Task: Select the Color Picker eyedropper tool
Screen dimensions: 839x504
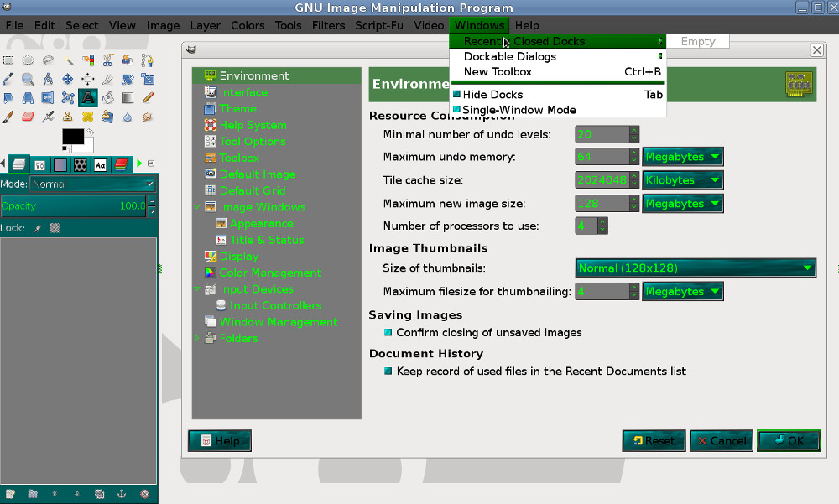Action: [x=8, y=79]
